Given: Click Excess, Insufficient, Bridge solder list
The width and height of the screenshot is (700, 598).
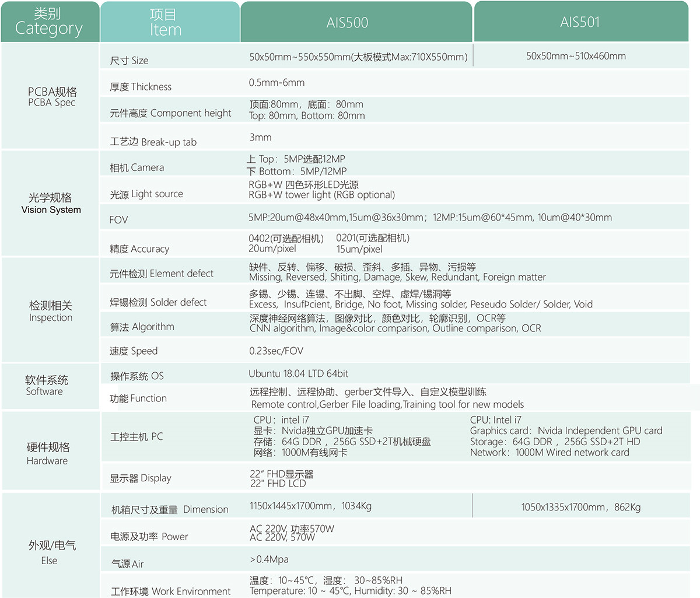Looking at the screenshot, I should [421, 305].
